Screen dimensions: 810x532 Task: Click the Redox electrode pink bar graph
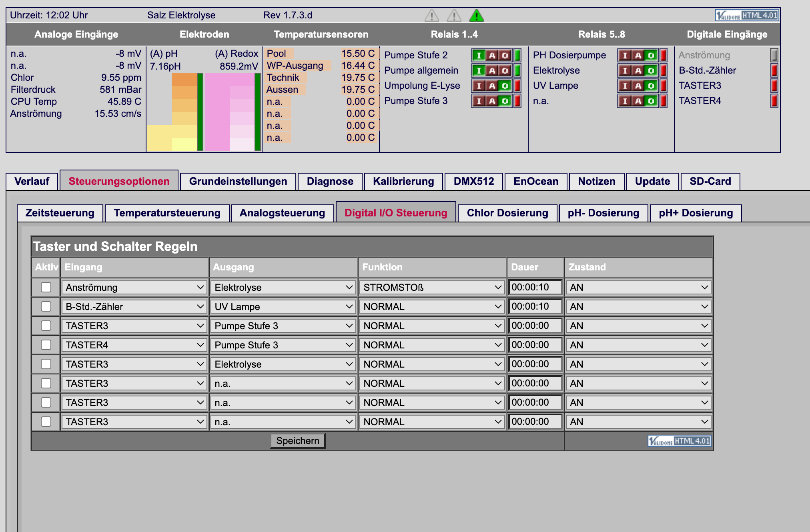233,112
